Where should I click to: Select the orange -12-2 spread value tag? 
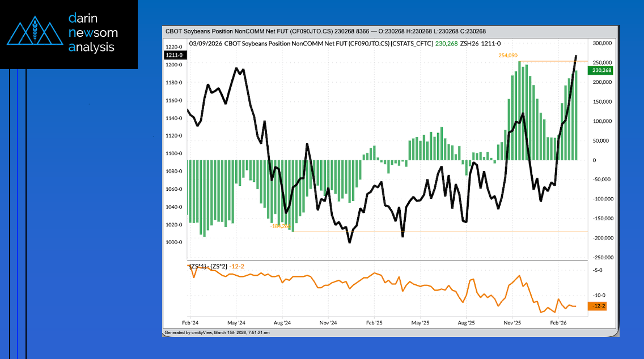599,306
